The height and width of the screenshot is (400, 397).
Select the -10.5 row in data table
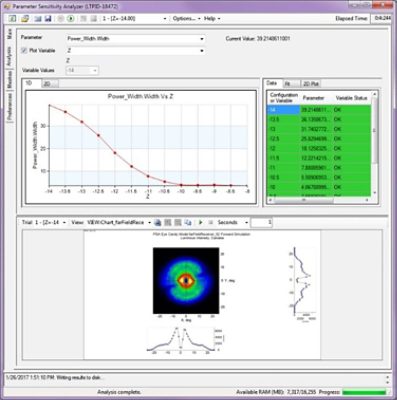pos(319,177)
